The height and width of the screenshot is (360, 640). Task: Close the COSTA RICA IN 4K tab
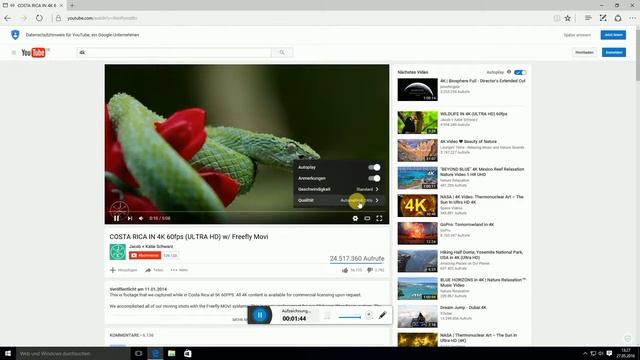pos(61,5)
